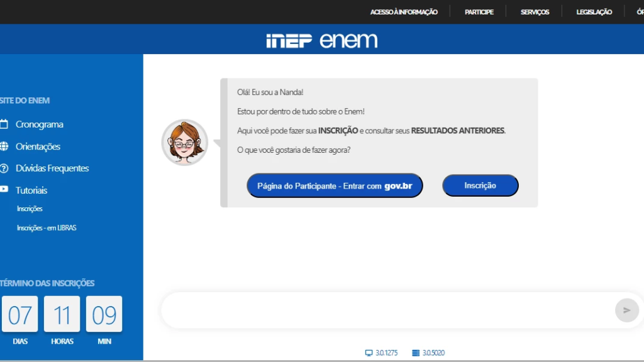The image size is (644, 362).
Task: Click the server icon next to 3.0.5020
Action: [x=415, y=353]
